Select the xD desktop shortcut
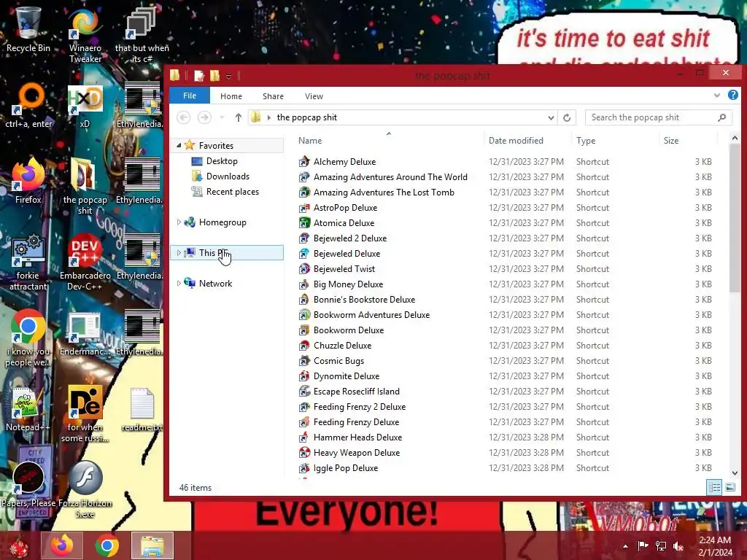Screen dimensions: 747x560 85,106
